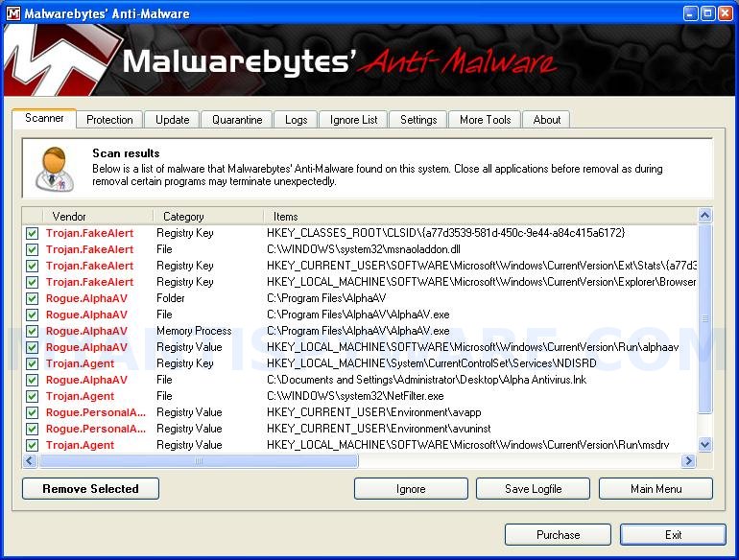Screen dimensions: 739x560
Task: Click Save Logfile button
Action: point(533,489)
